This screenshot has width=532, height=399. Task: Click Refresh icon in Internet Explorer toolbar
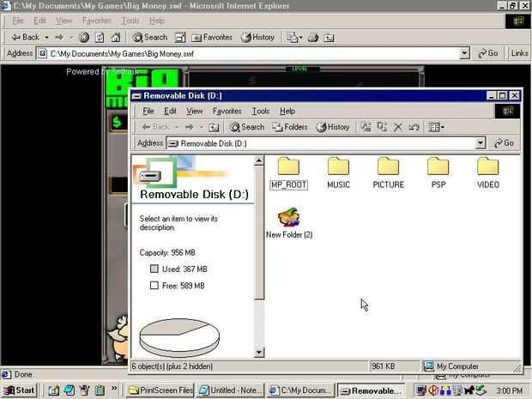(100, 37)
